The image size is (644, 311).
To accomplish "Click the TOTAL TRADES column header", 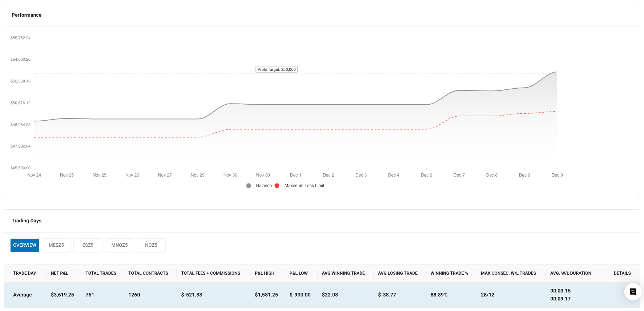I will click(101, 273).
